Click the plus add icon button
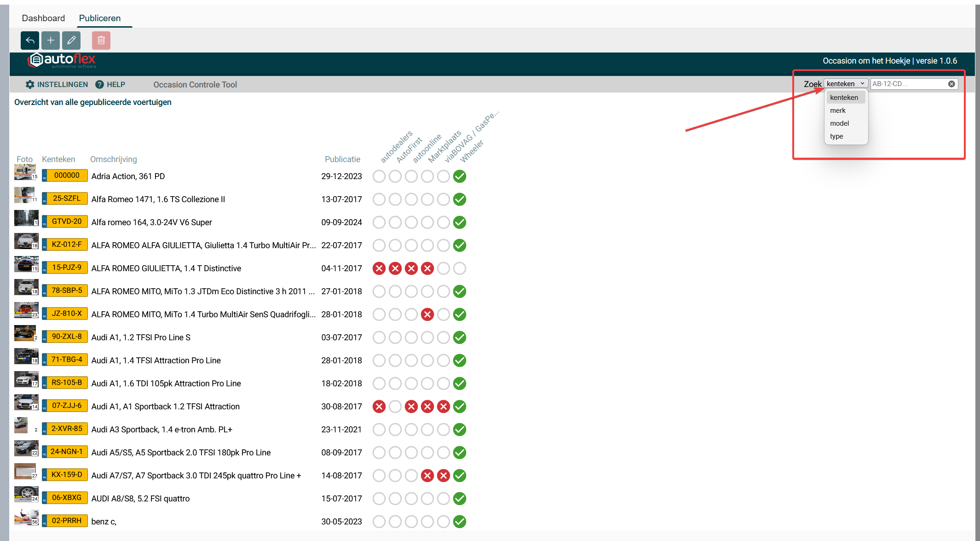The image size is (980, 541). point(51,41)
